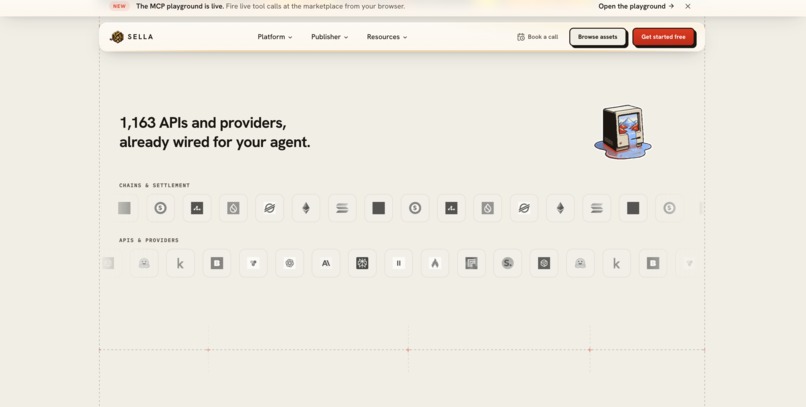Open the newspaper-style provider icon

[x=471, y=263]
